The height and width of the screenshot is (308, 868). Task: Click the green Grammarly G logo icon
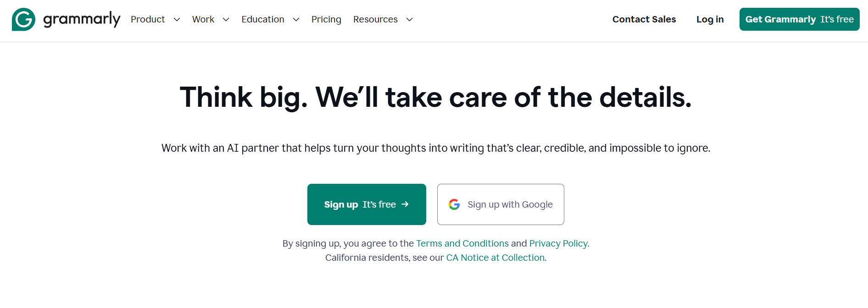pyautogui.click(x=23, y=19)
